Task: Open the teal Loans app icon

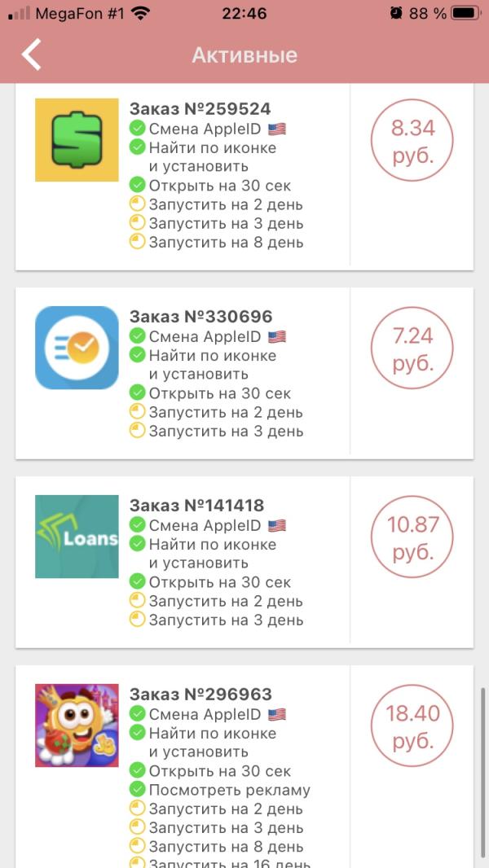Action: pos(77,537)
